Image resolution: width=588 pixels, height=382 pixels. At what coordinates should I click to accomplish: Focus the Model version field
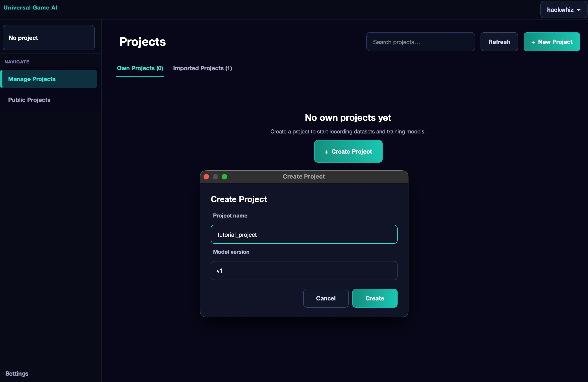[304, 271]
